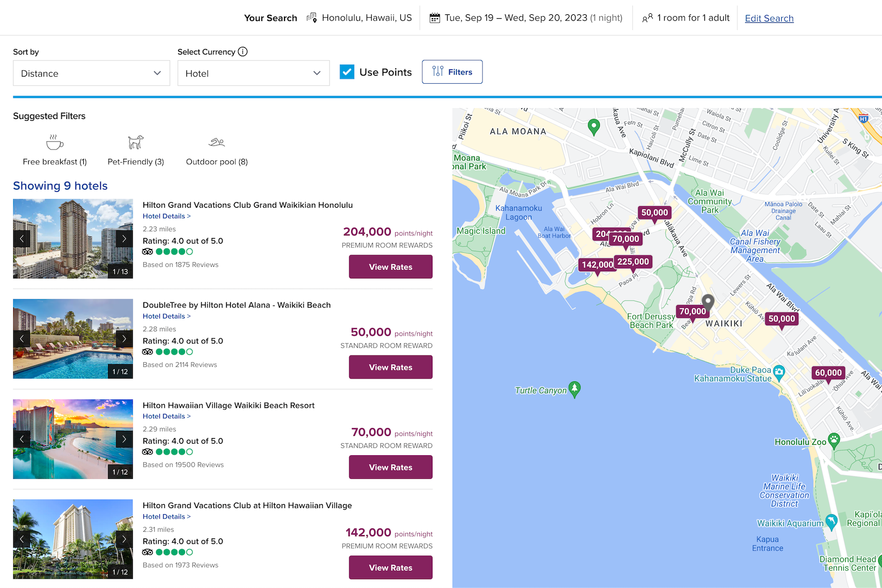View Rates for Hilton Hawaiian Village Resort

[390, 467]
